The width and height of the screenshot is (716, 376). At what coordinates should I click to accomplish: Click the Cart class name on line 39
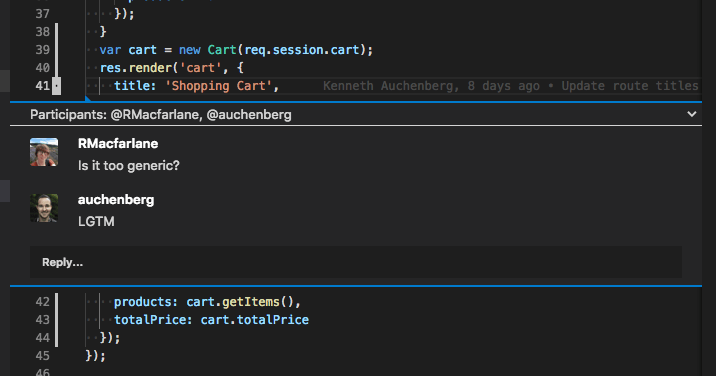tap(222, 50)
